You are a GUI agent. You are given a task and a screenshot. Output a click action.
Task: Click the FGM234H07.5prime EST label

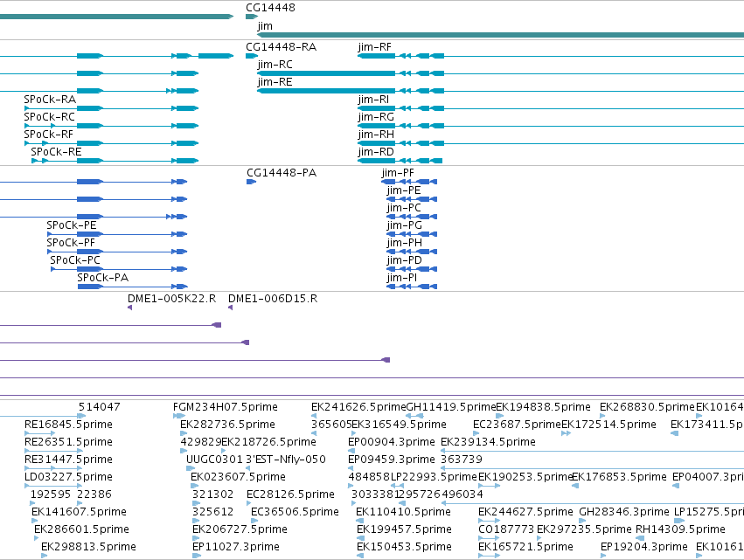(x=226, y=407)
